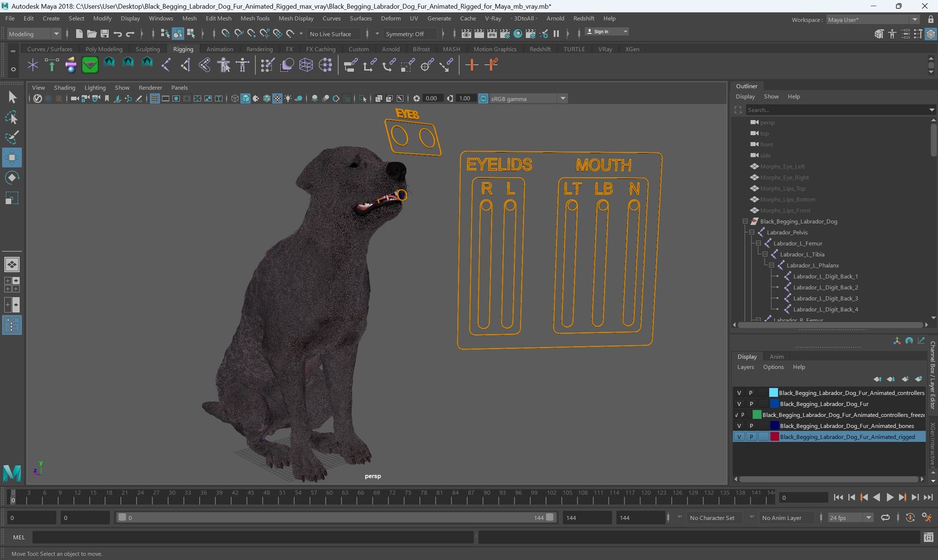938x560 pixels.
Task: Open the 24 fps frame rate dropdown
Action: coord(850,517)
